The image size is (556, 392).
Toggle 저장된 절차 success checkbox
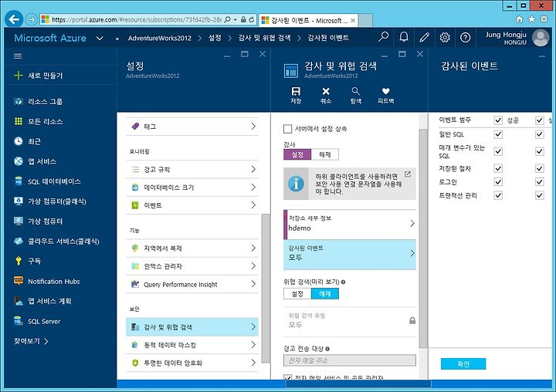coord(498,168)
